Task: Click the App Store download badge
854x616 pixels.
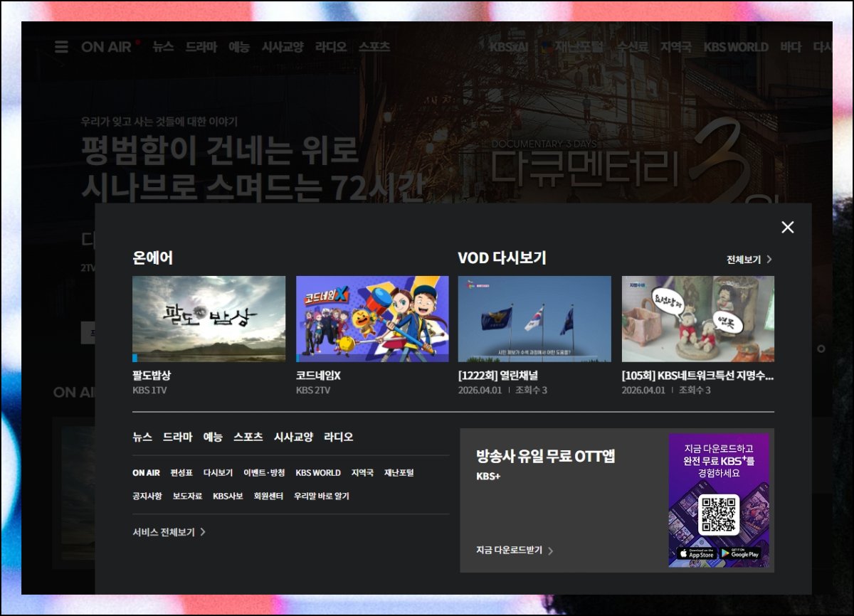Action: 696,553
